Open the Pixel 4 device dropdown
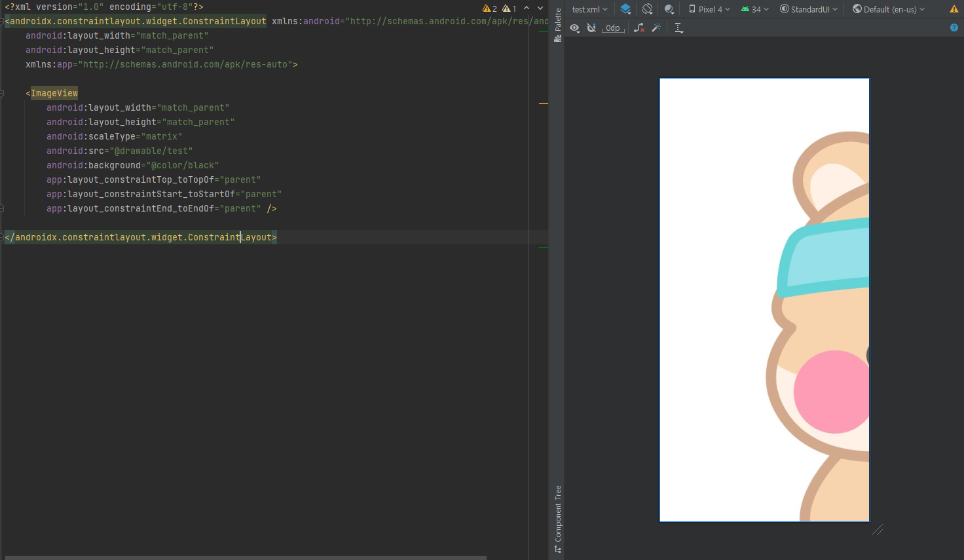 (x=709, y=9)
